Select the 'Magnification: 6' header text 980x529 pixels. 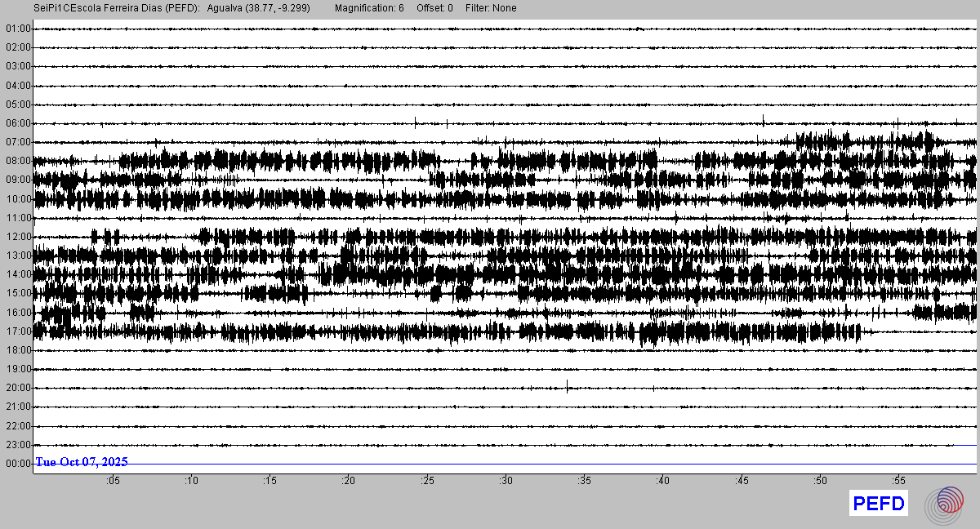(369, 8)
